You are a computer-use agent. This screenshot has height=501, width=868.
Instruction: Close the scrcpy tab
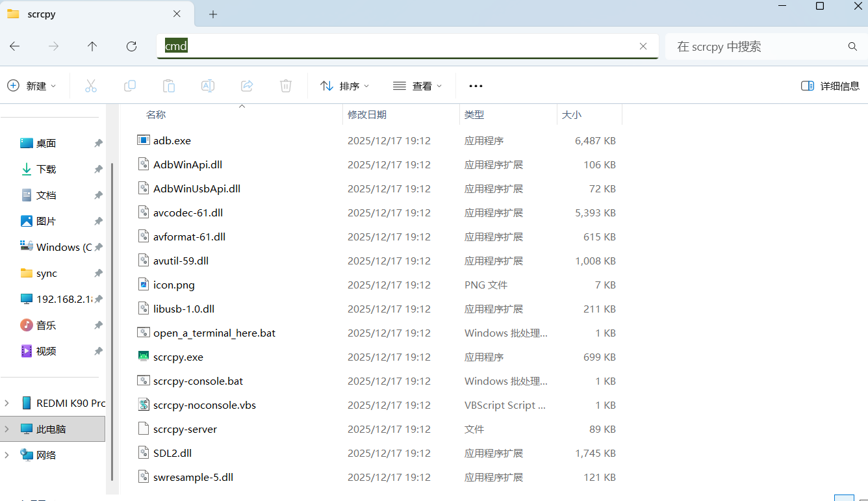coord(177,14)
